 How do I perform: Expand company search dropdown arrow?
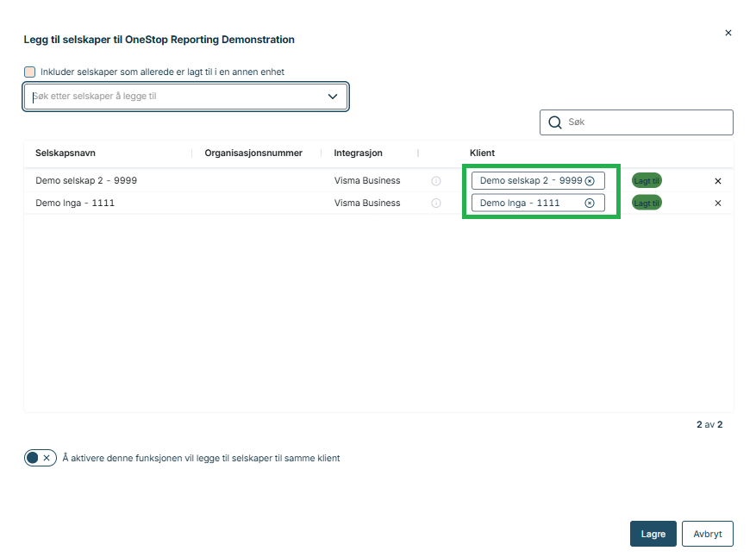pos(333,97)
